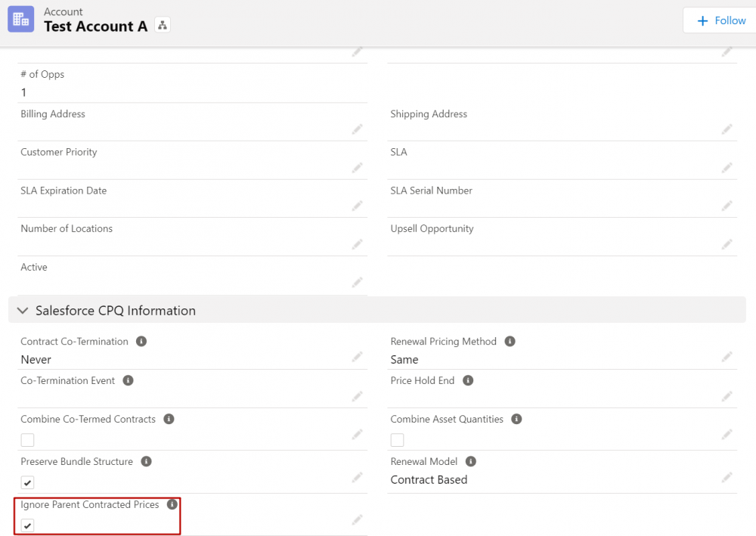Screen dimensions: 756x536
Task: Show info for Combine Co-Termed Contracts
Action: click(169, 419)
